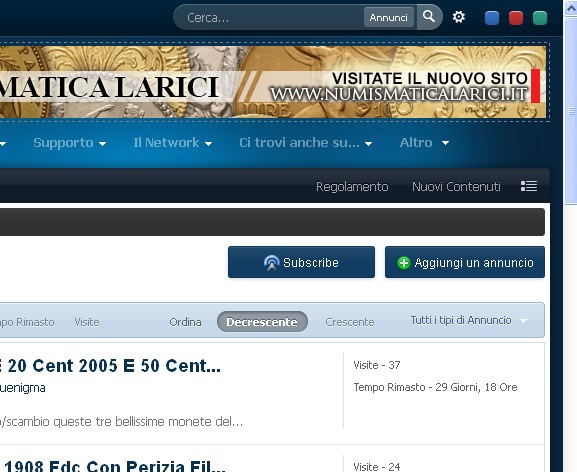Screen dimensions: 577x472
Task: Open the Ci trovi anche su... menu
Action: [305, 143]
